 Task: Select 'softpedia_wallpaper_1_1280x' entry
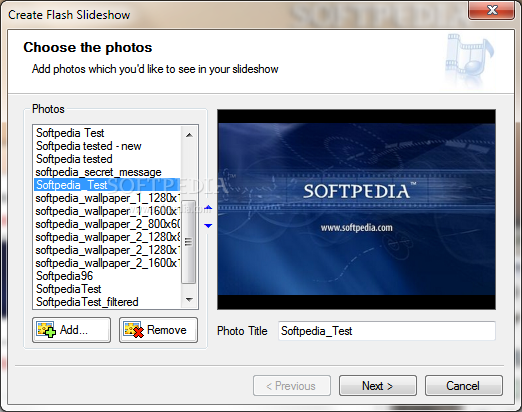coord(107,198)
